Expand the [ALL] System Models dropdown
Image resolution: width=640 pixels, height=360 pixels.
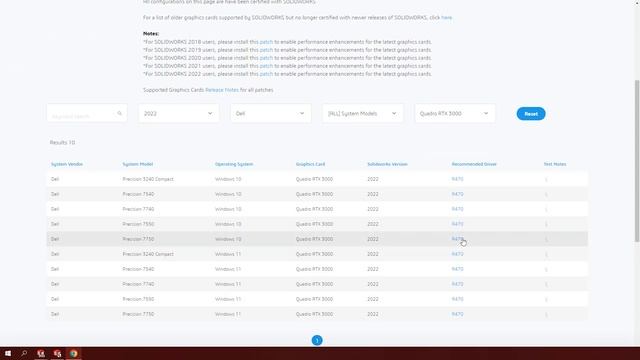362,113
